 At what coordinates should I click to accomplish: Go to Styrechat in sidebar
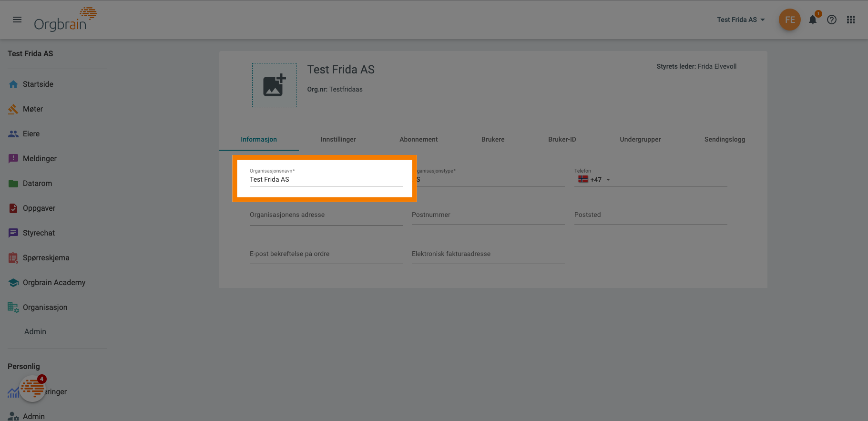click(x=39, y=233)
